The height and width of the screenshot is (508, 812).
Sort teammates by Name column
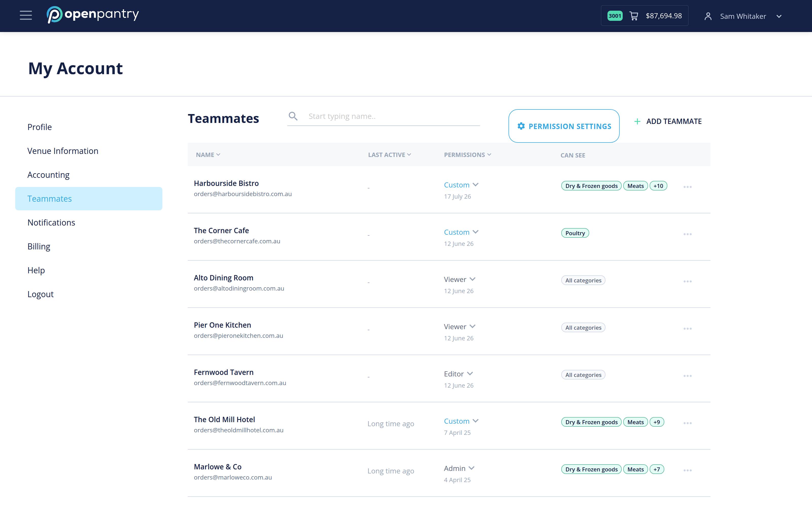pyautogui.click(x=208, y=154)
